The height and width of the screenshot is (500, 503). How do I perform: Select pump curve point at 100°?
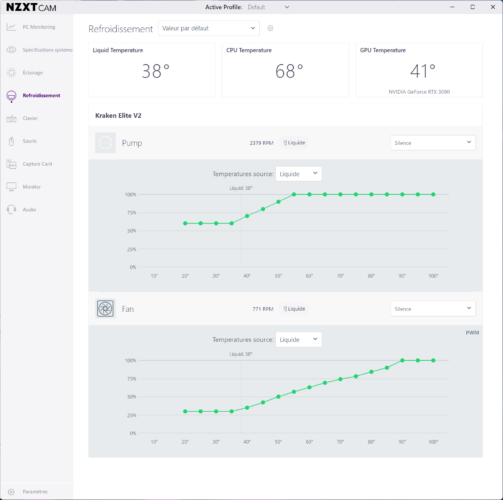click(433, 194)
